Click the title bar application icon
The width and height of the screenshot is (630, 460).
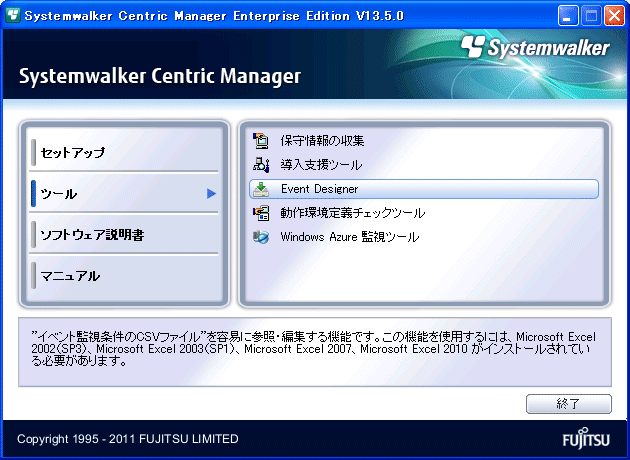tap(12, 15)
